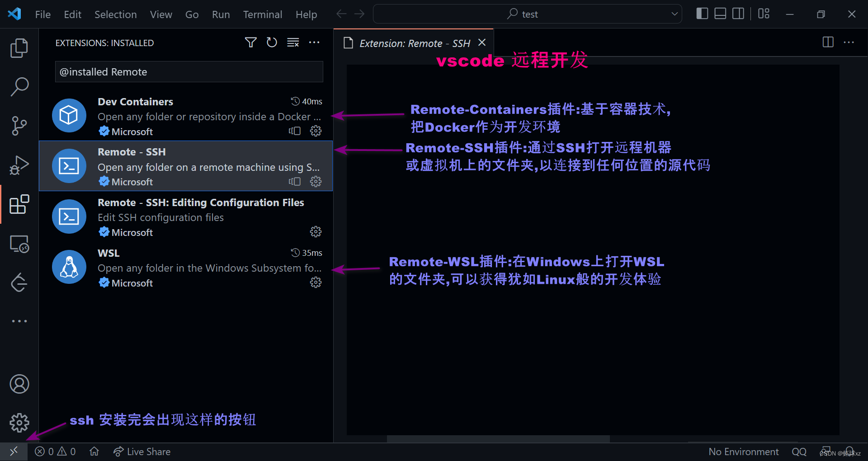Open the Customize Layout control
The image size is (868, 461).
[x=764, y=14]
